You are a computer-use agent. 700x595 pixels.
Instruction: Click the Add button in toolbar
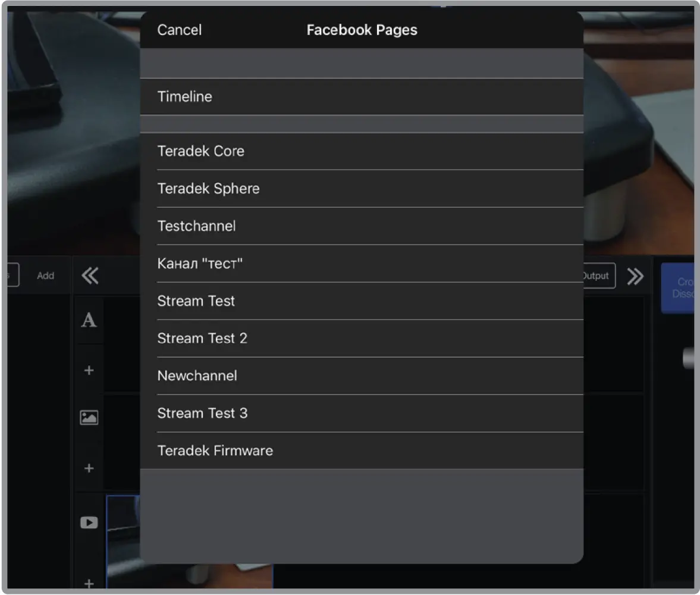(46, 275)
